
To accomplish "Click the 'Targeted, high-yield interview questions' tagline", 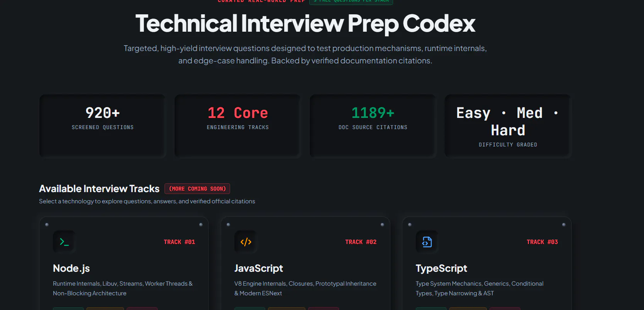I will [x=305, y=55].
